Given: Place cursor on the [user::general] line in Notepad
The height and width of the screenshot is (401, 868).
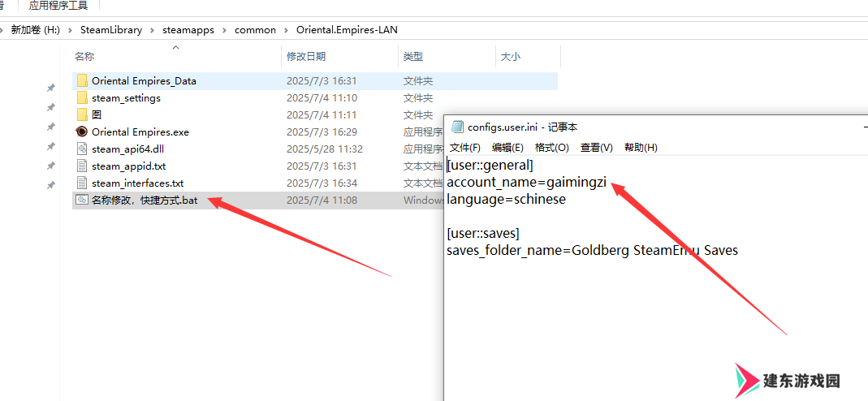Looking at the screenshot, I should click(x=490, y=165).
